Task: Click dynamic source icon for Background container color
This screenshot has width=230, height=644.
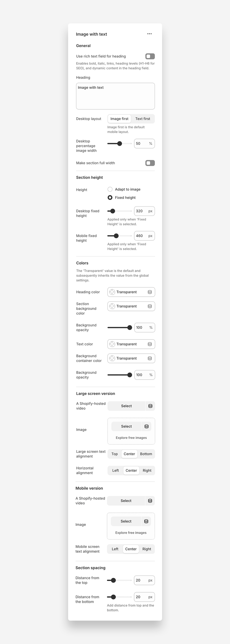Action: [150, 359]
